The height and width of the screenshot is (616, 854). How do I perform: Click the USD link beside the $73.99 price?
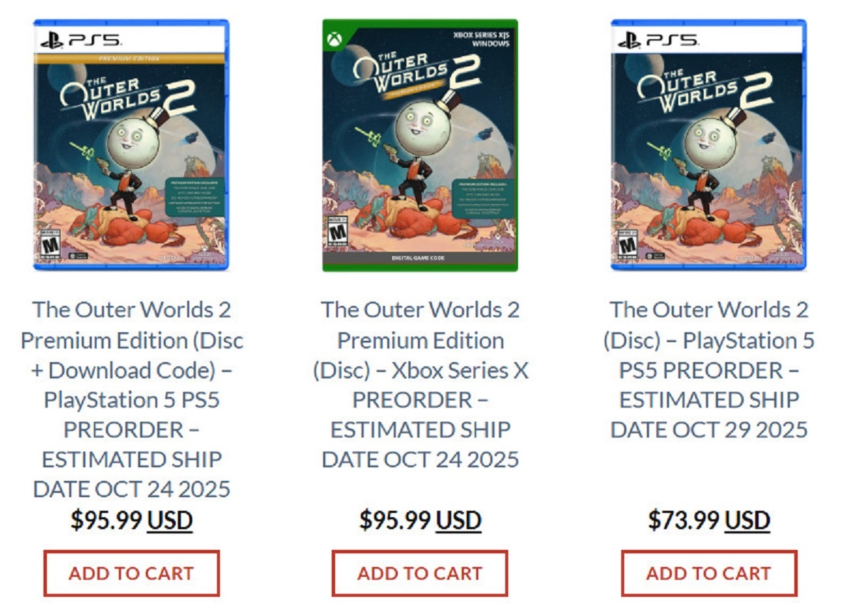[x=747, y=521]
